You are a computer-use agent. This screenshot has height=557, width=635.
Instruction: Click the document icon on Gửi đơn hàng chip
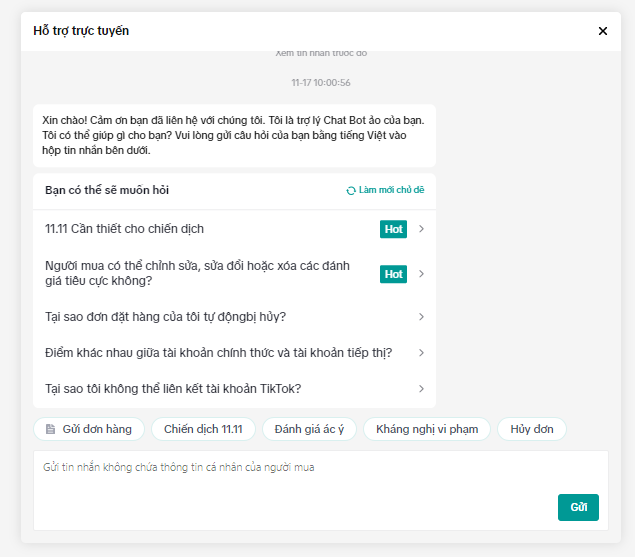tap(51, 429)
